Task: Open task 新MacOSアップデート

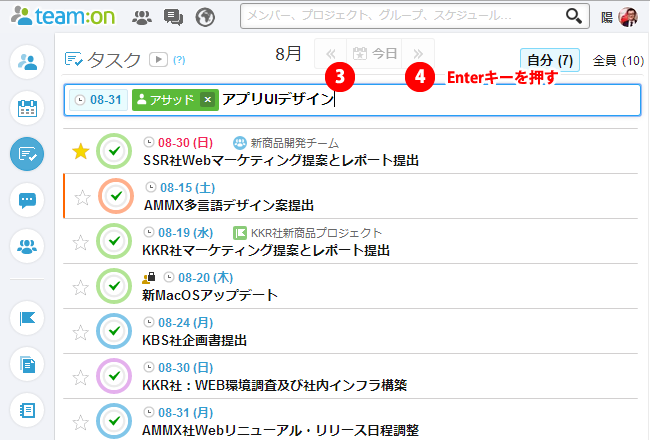Action: pyautogui.click(x=210, y=295)
